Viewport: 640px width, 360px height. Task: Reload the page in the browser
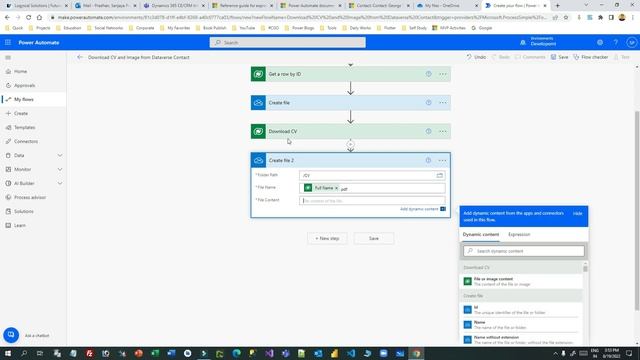tap(28, 18)
